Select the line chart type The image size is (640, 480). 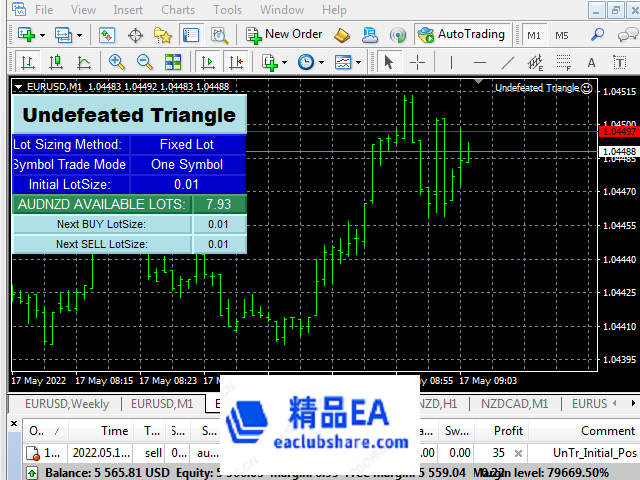point(84,62)
